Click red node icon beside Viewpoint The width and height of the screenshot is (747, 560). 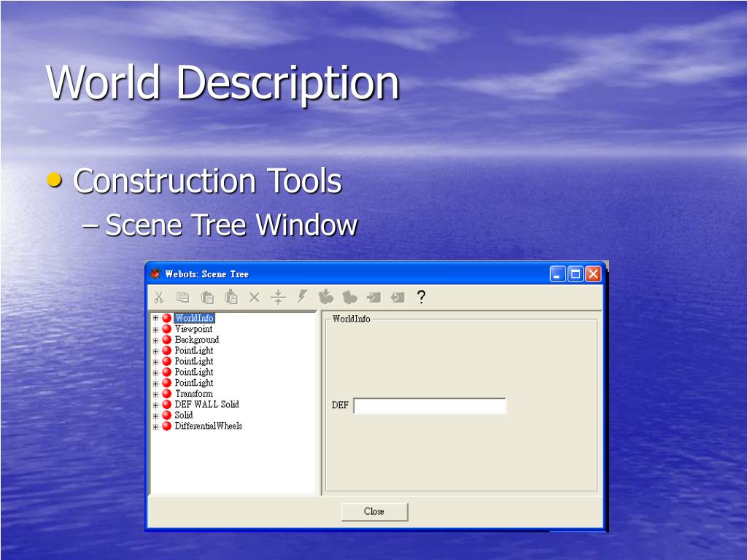[166, 329]
